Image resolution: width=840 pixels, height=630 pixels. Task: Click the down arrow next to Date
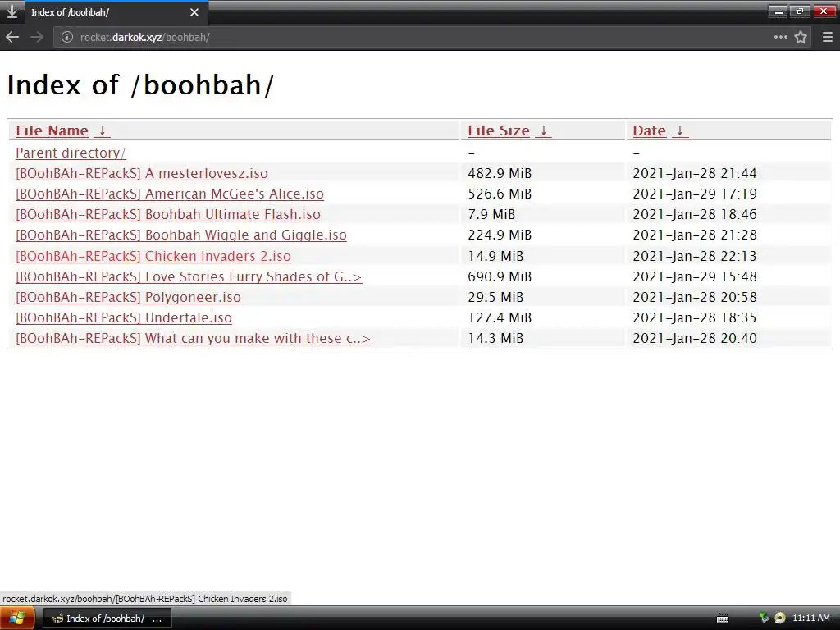tap(680, 130)
